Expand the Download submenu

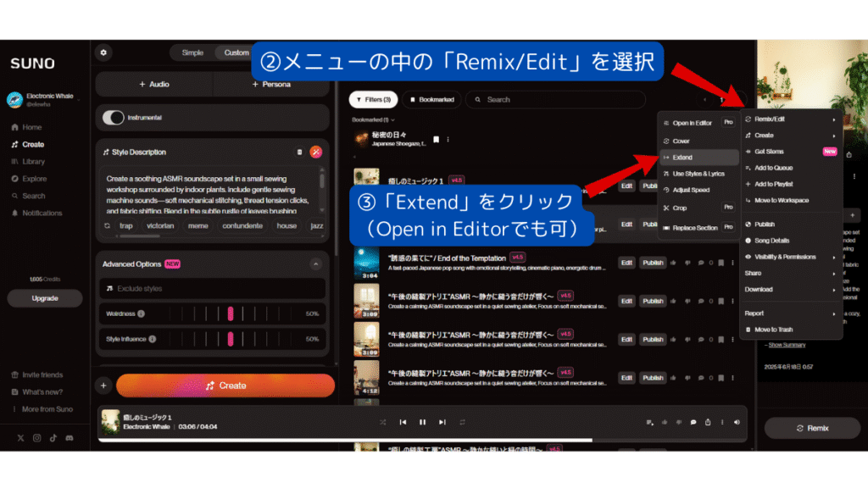791,290
